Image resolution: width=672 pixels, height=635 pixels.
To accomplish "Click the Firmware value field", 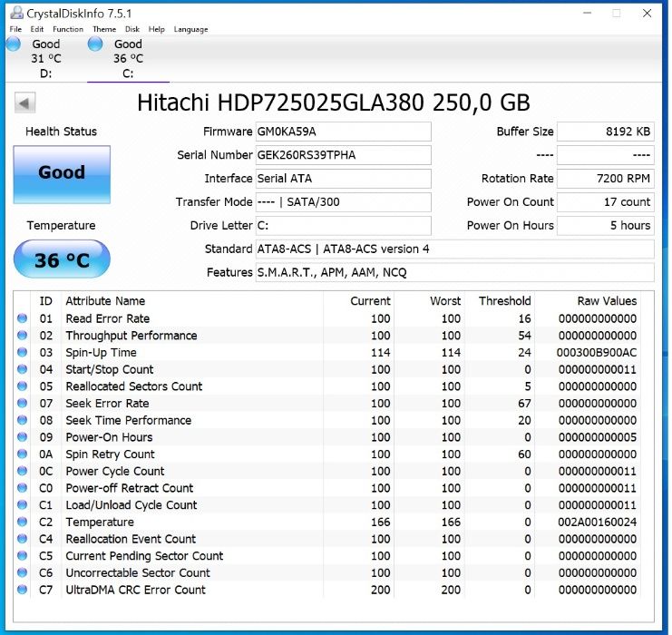I will coord(343,132).
